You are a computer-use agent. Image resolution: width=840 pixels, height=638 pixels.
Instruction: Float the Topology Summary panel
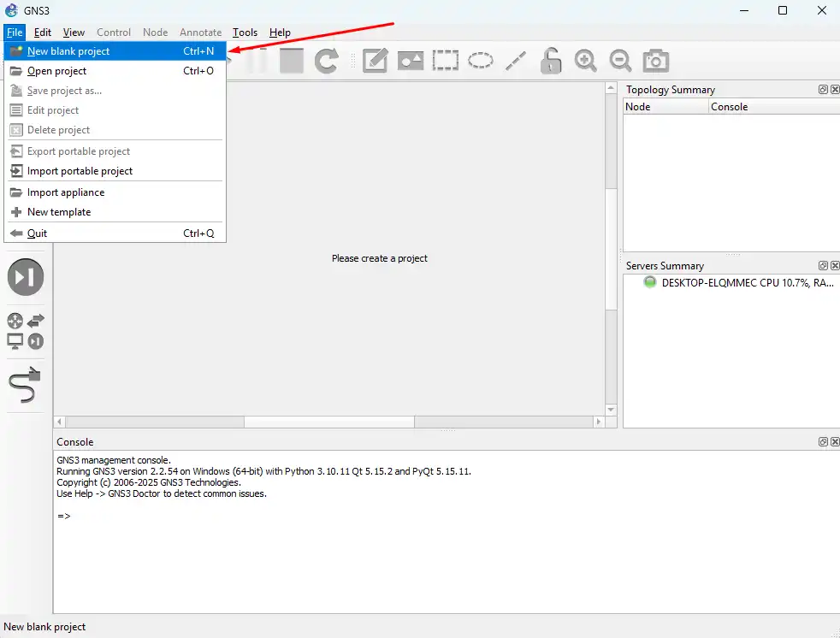click(x=823, y=90)
